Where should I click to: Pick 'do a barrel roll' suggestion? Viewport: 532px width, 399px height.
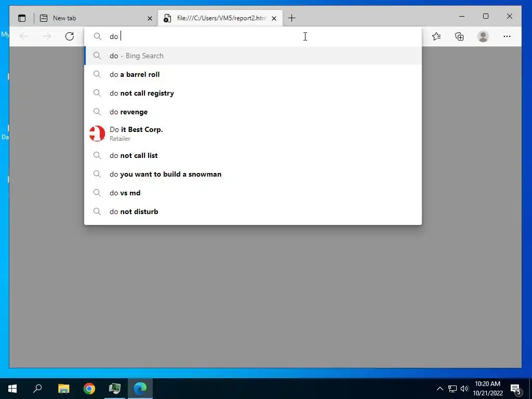coord(253,74)
